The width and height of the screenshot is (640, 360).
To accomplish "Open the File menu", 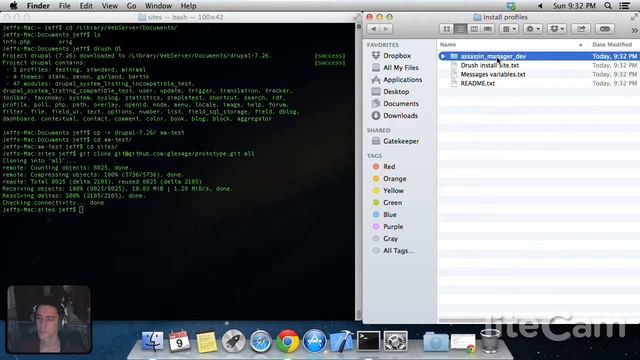I will [64, 6].
